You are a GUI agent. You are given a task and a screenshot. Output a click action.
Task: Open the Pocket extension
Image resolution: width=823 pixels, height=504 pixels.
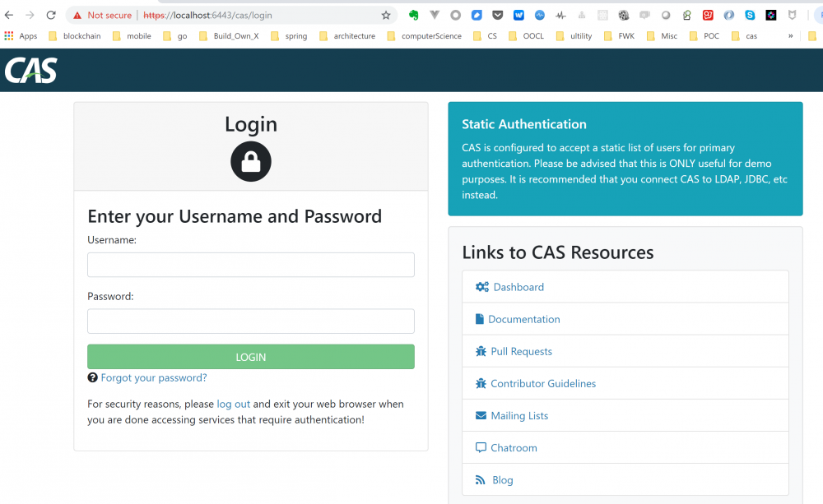coord(498,15)
